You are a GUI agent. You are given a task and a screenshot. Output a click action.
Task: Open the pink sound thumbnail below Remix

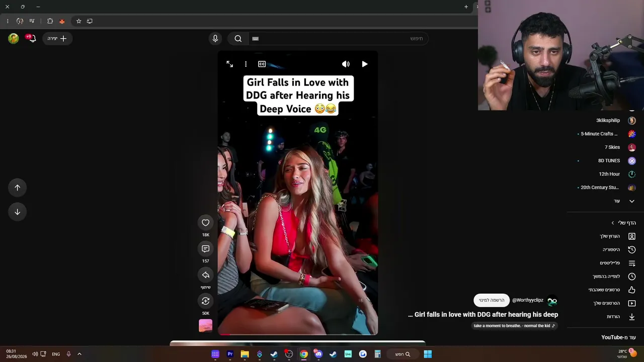(x=205, y=326)
